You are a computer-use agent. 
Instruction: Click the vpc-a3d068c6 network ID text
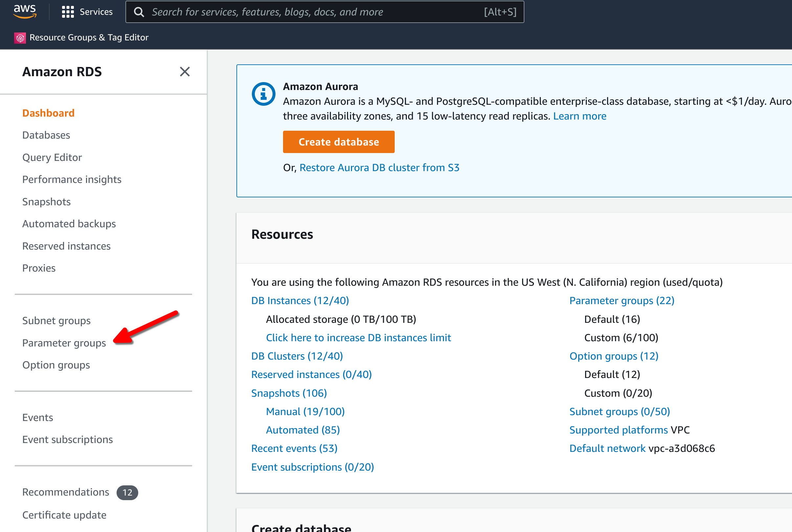coord(682,449)
